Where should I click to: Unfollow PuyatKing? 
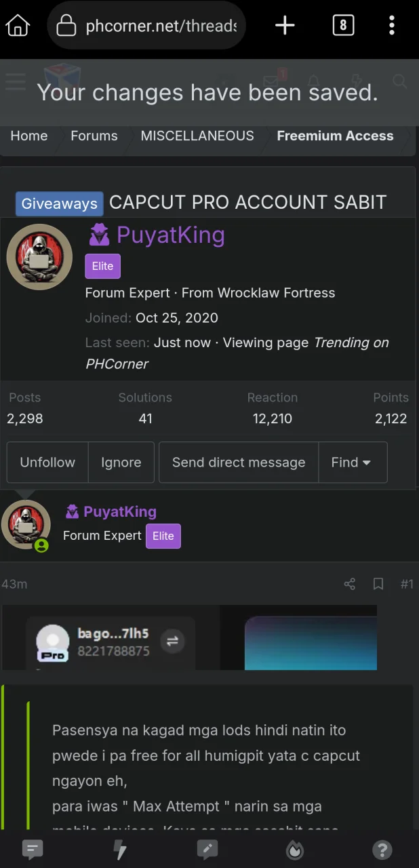tap(47, 462)
